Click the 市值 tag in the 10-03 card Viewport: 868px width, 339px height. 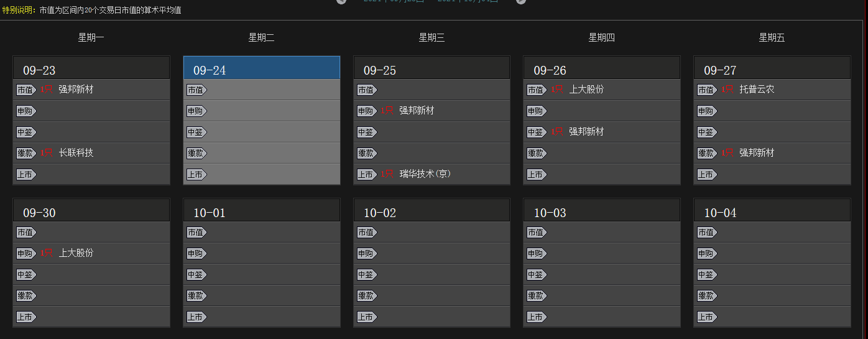click(x=537, y=233)
